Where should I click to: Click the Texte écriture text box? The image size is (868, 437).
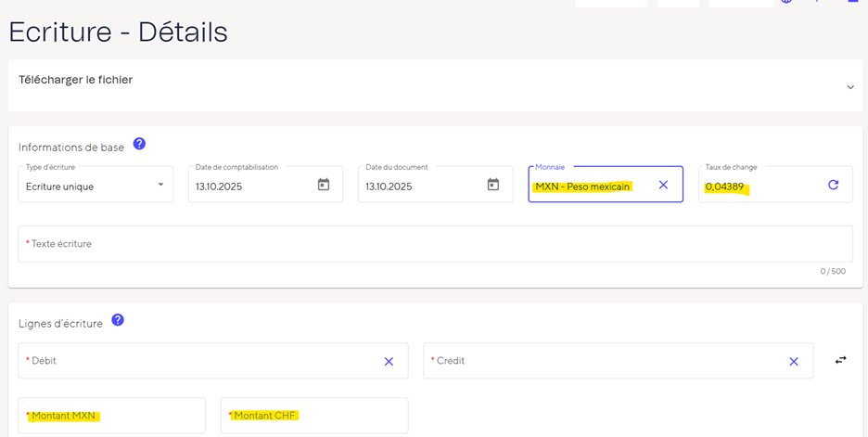pyautogui.click(x=434, y=244)
